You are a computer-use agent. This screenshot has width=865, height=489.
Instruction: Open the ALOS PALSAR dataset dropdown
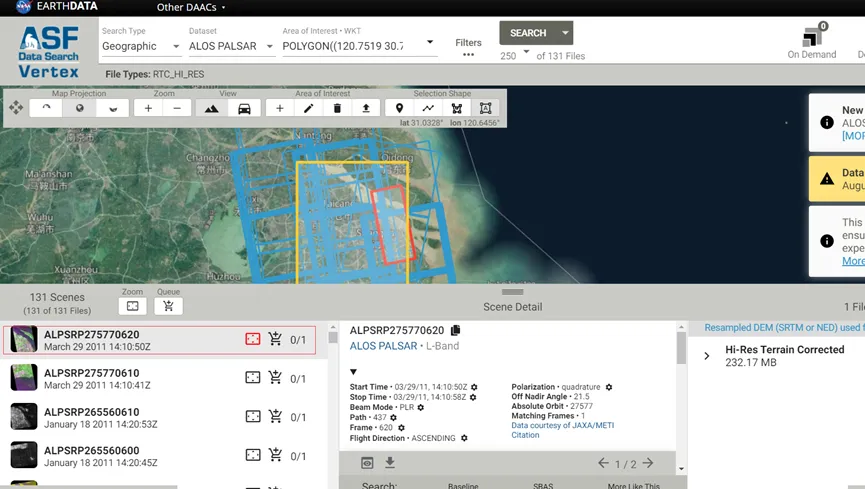[x=232, y=46]
